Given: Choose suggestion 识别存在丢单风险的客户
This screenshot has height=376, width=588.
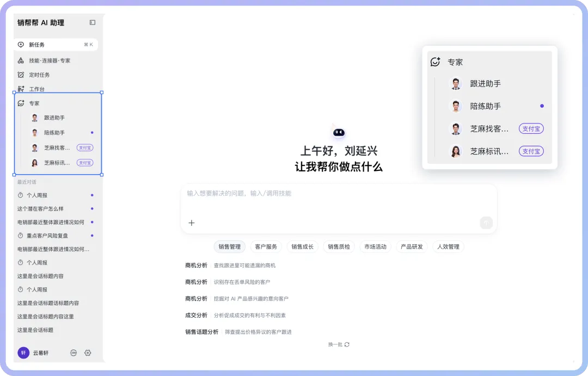Looking at the screenshot, I should [242, 282].
